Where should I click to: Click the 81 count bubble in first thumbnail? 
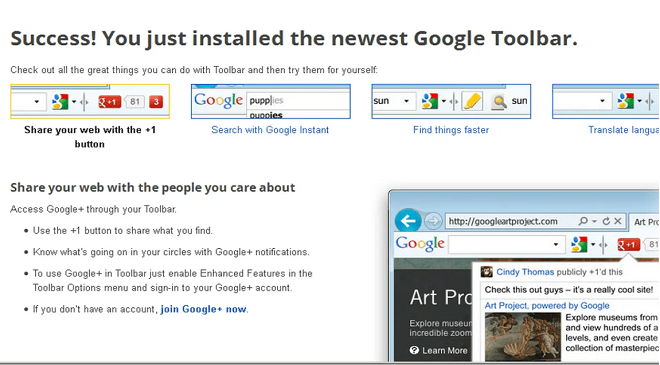(x=135, y=101)
